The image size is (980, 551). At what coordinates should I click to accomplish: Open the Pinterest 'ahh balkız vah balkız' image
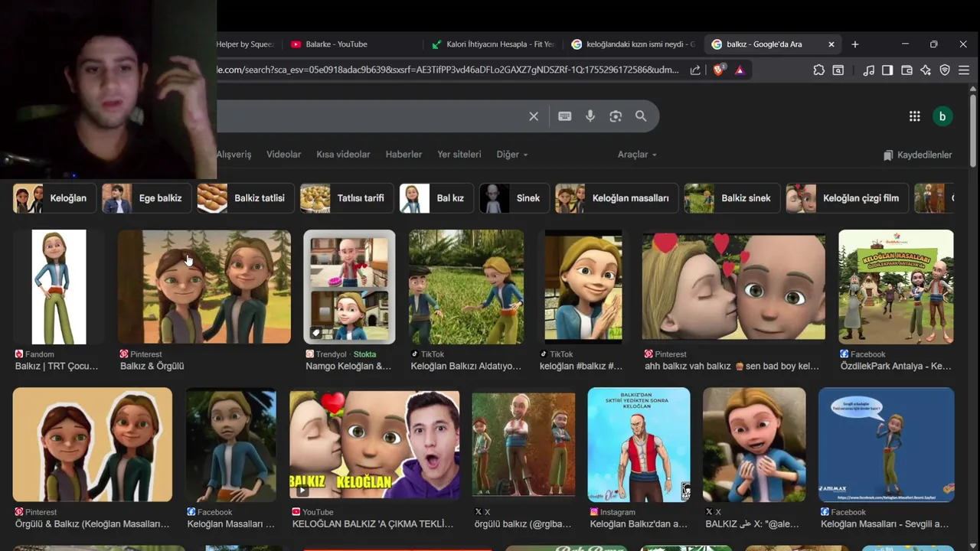[x=733, y=287]
